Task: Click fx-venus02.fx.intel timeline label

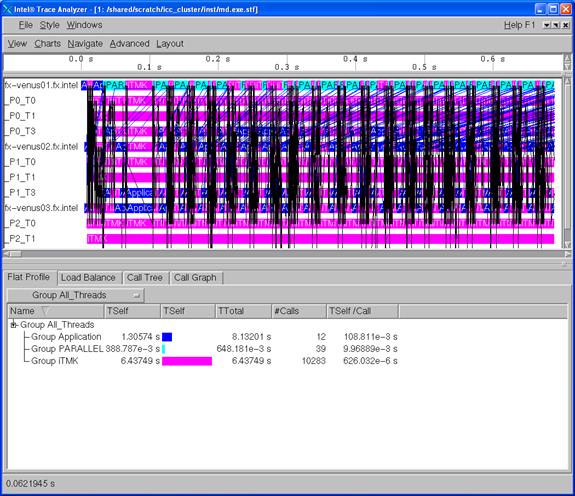Action: coord(41,147)
